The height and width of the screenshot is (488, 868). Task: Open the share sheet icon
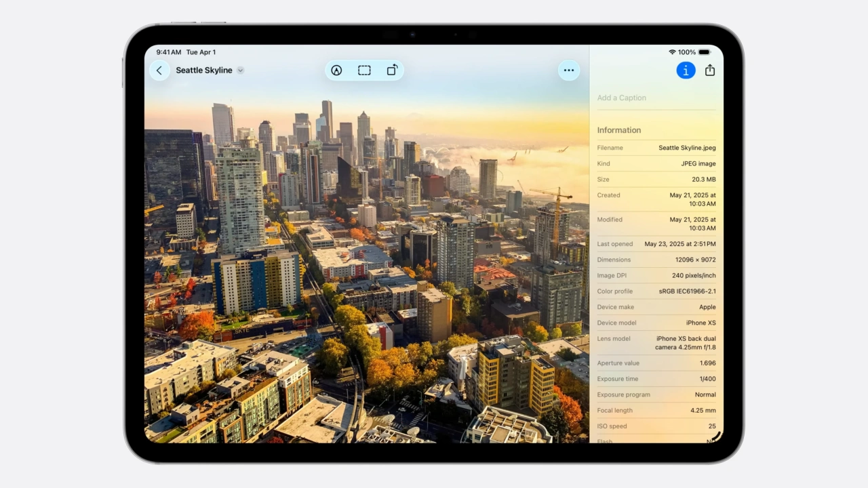(710, 70)
